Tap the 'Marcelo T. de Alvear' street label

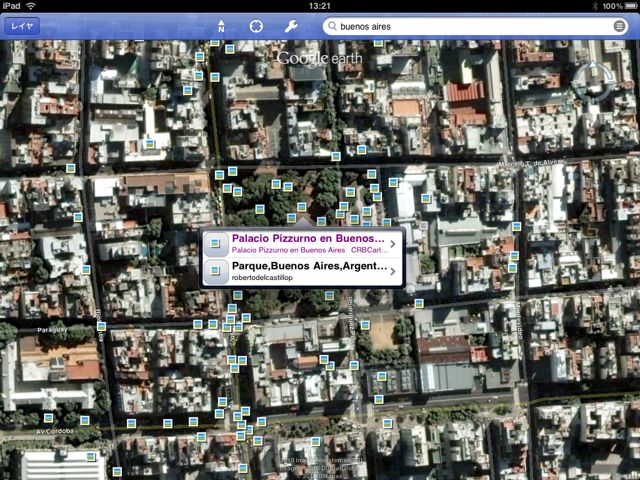[x=531, y=163]
